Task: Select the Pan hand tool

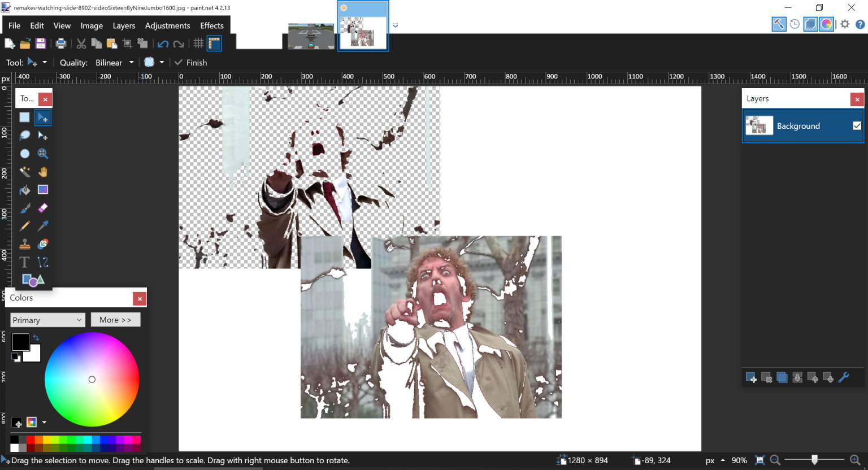Action: pos(42,172)
